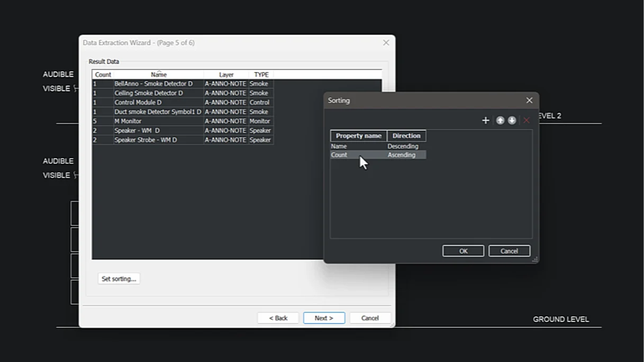Image resolution: width=644 pixels, height=362 pixels.
Task: Select Speaker Strobe - WM D row
Action: point(183,140)
